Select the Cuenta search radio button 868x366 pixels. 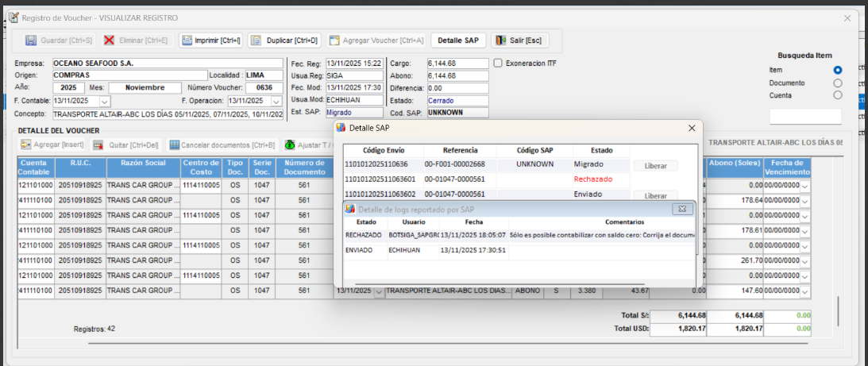coord(837,95)
